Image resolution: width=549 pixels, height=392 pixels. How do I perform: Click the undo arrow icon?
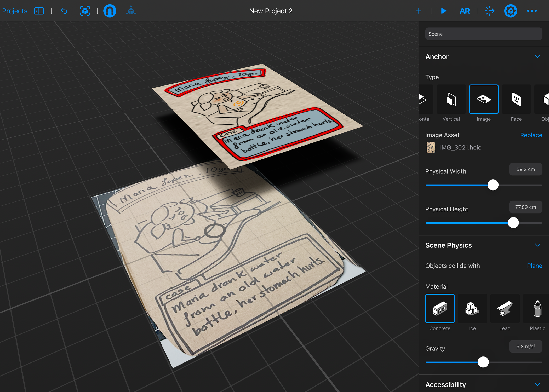tap(64, 11)
